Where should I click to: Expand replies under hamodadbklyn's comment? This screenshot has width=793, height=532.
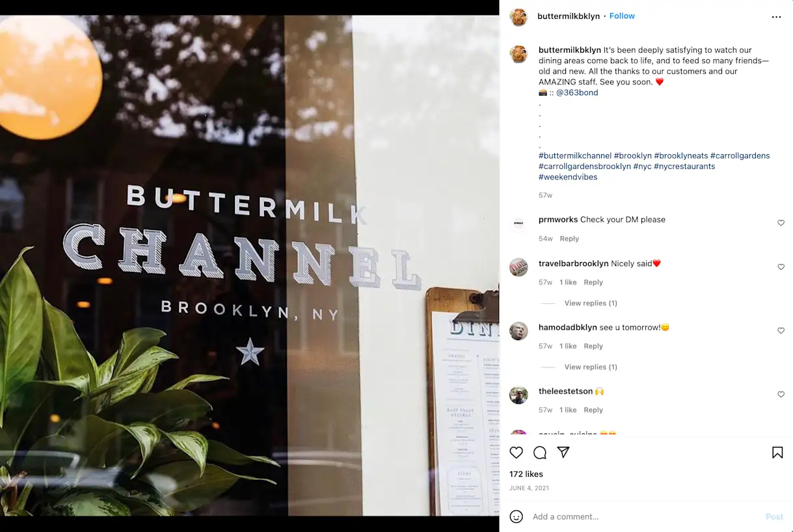tap(591, 367)
